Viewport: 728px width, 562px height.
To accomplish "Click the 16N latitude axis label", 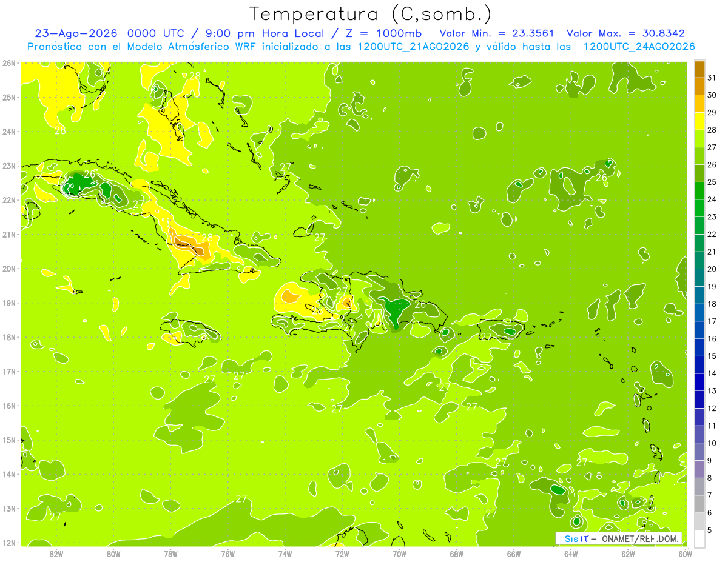I will [8, 406].
